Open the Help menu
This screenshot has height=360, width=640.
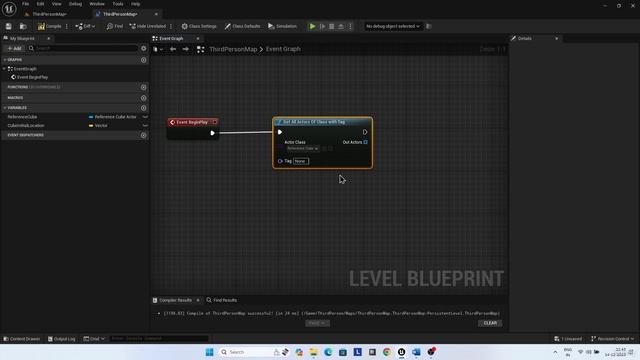point(136,4)
